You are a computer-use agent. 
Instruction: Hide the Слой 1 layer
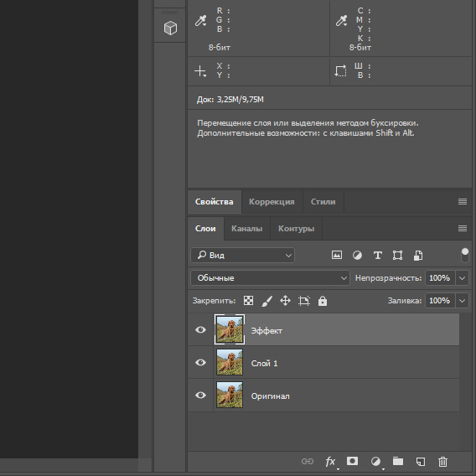tap(200, 363)
